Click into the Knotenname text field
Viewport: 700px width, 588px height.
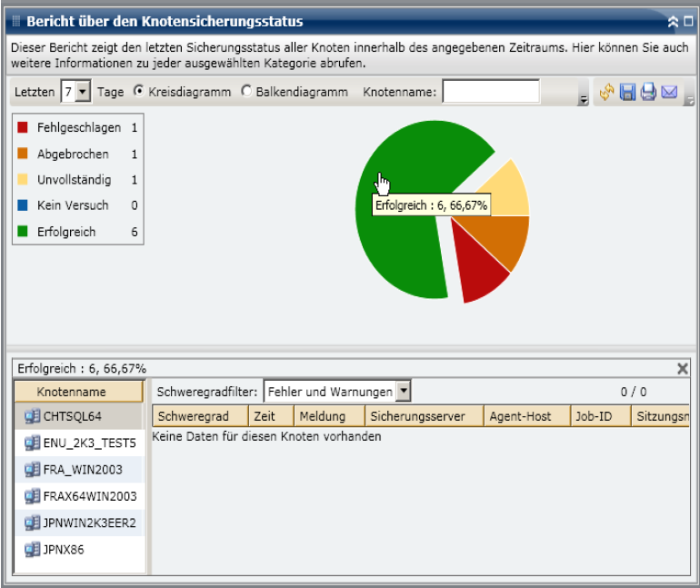(490, 92)
